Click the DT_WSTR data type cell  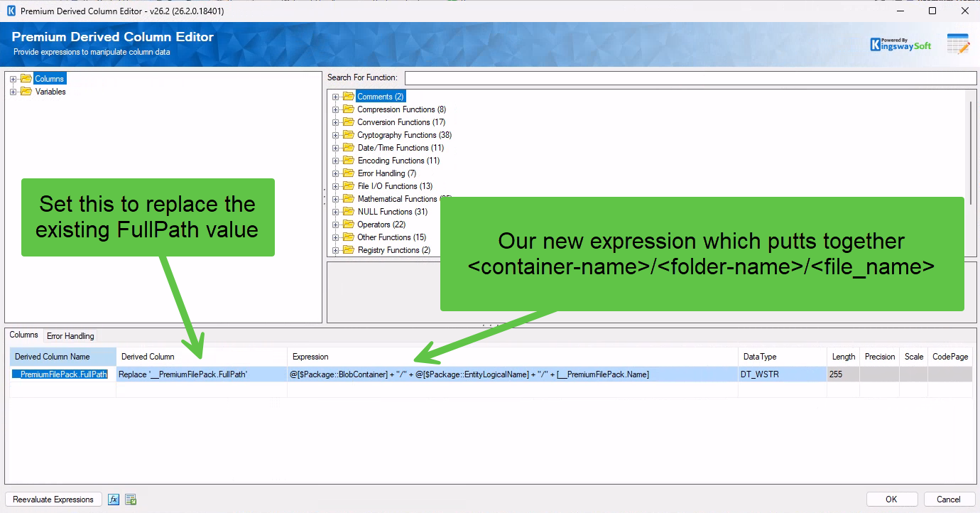(781, 374)
